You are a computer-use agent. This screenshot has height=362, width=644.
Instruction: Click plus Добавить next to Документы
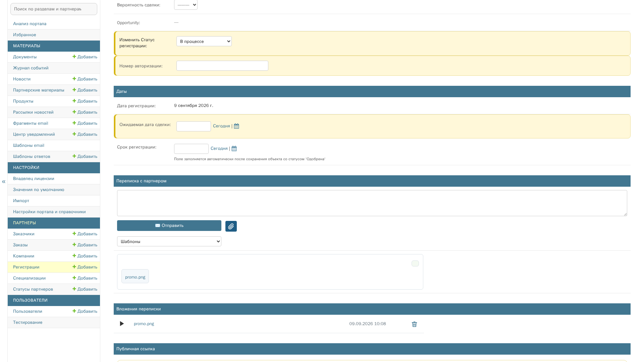[85, 57]
